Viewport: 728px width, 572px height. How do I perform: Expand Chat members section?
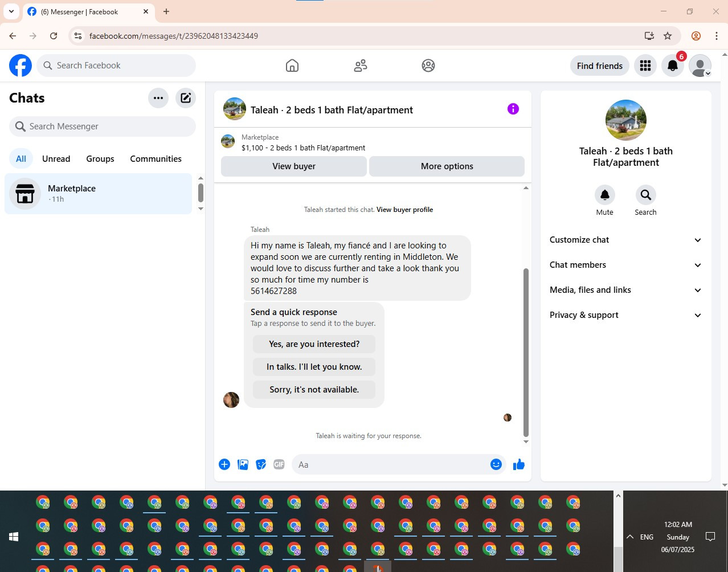[625, 265]
